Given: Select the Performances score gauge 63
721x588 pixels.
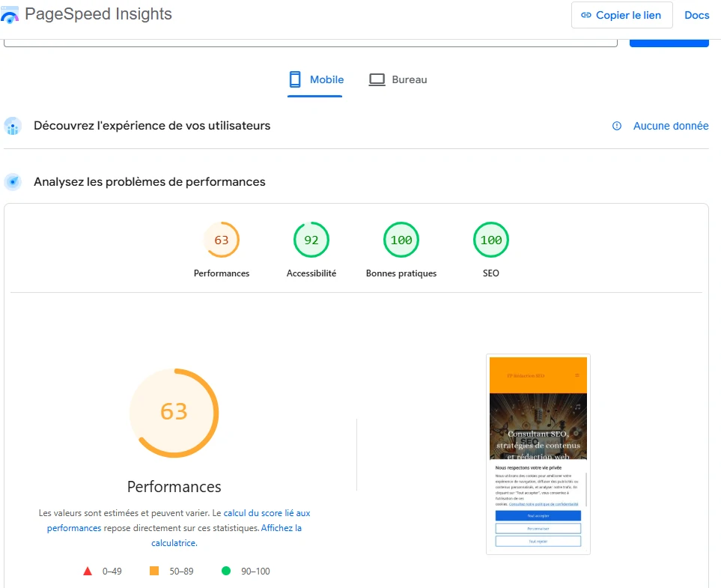Looking at the screenshot, I should click(x=222, y=240).
